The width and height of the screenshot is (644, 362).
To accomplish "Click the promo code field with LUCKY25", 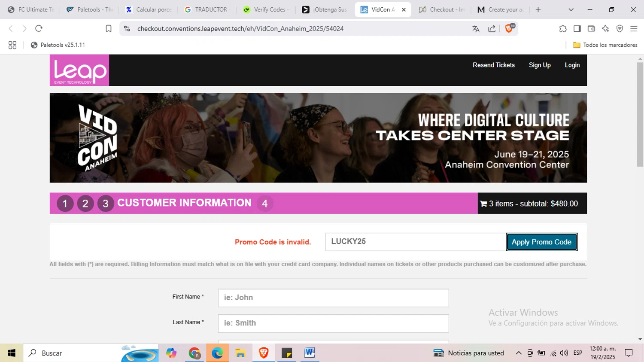I will pyautogui.click(x=416, y=242).
